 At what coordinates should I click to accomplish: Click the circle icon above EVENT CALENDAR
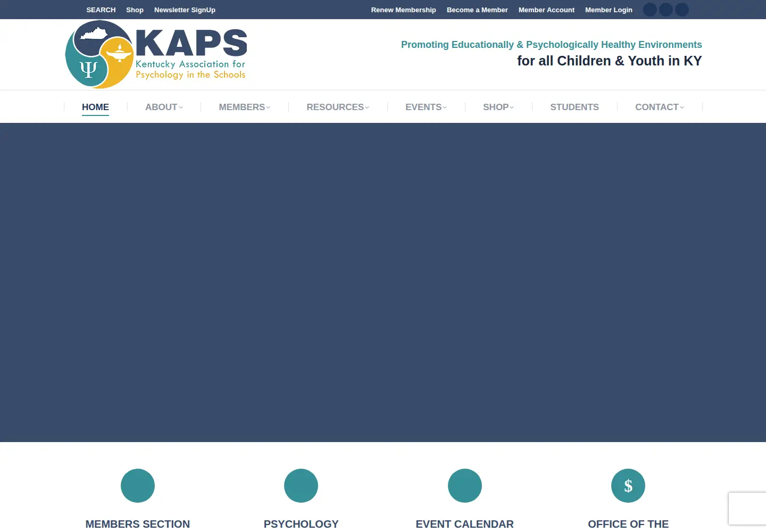465,486
